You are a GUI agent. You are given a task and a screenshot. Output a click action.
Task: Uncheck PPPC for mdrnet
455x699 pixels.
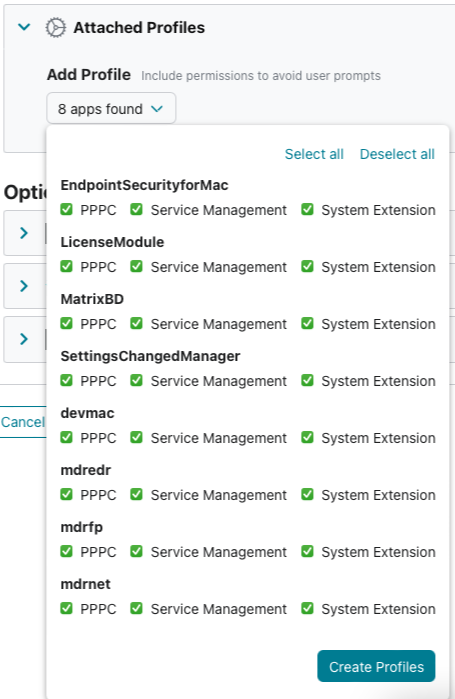point(66,609)
